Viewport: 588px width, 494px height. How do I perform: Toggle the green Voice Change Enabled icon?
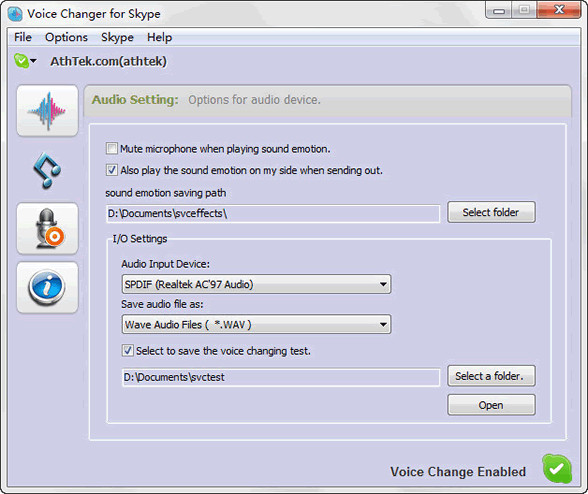pyautogui.click(x=557, y=468)
